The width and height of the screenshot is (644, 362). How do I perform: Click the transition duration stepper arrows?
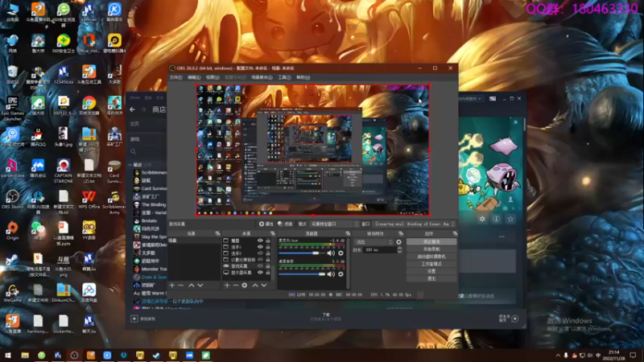pos(399,250)
